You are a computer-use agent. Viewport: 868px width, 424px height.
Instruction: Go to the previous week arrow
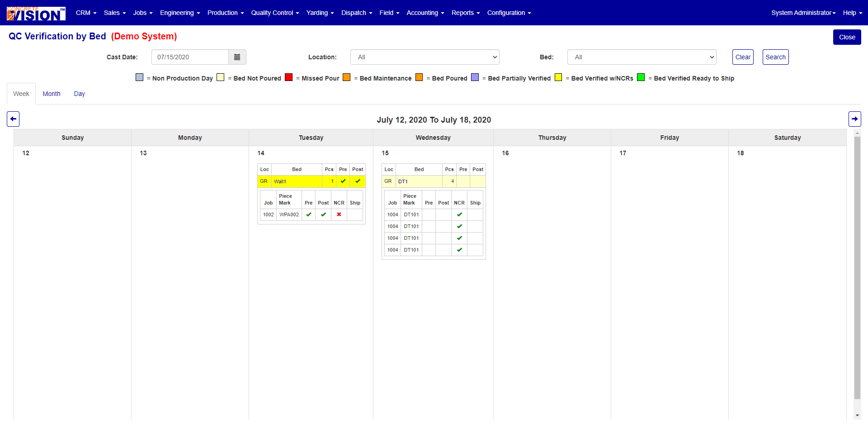point(13,119)
